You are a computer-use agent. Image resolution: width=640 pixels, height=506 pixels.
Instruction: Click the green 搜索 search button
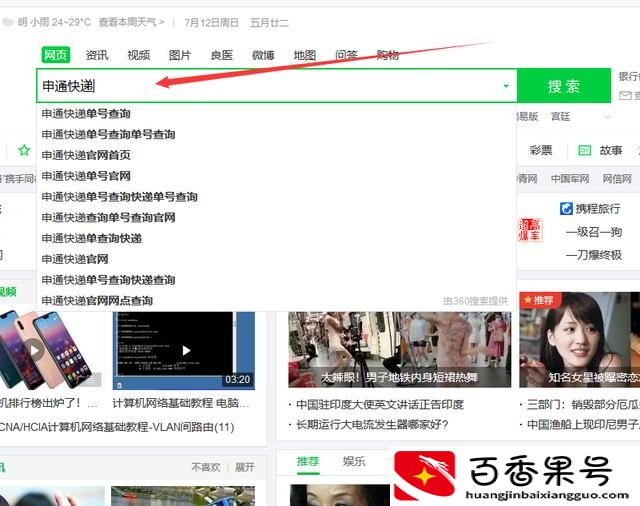coord(564,86)
